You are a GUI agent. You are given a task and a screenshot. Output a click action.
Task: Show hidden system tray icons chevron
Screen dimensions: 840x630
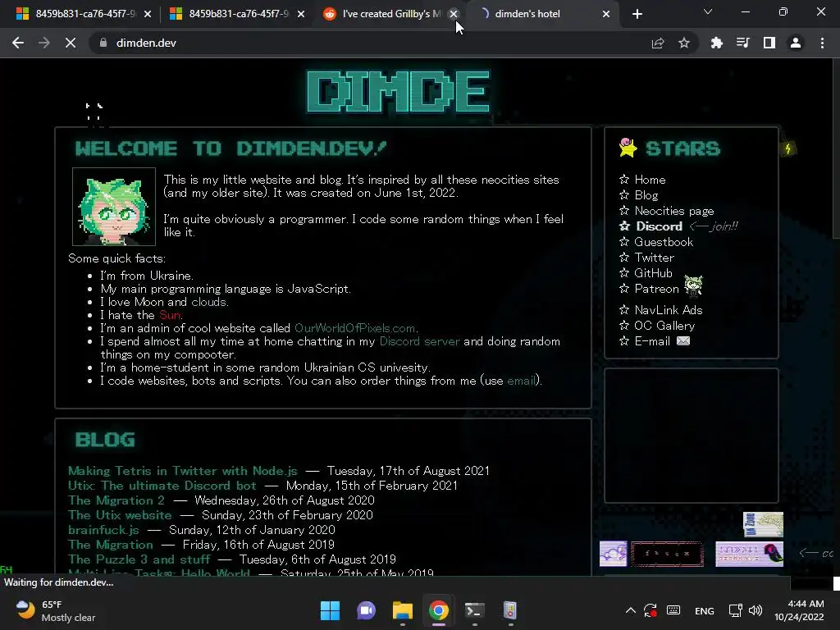coord(631,610)
